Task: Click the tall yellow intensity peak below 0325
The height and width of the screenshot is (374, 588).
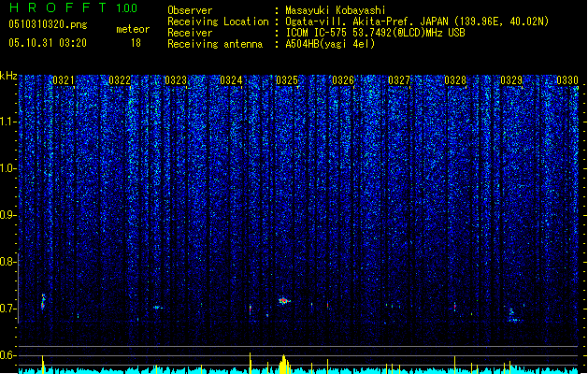Action: (284, 364)
